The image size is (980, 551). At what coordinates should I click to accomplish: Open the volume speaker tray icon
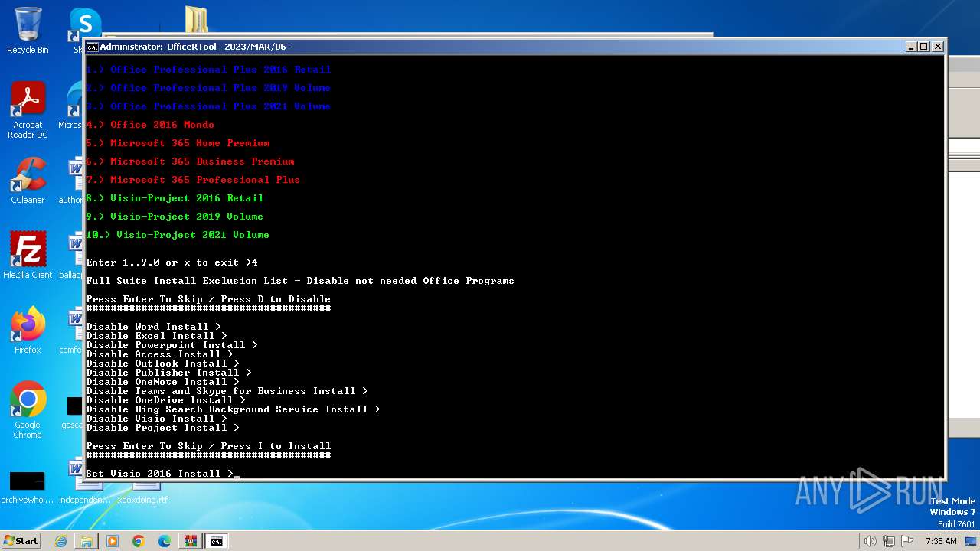pyautogui.click(x=870, y=541)
